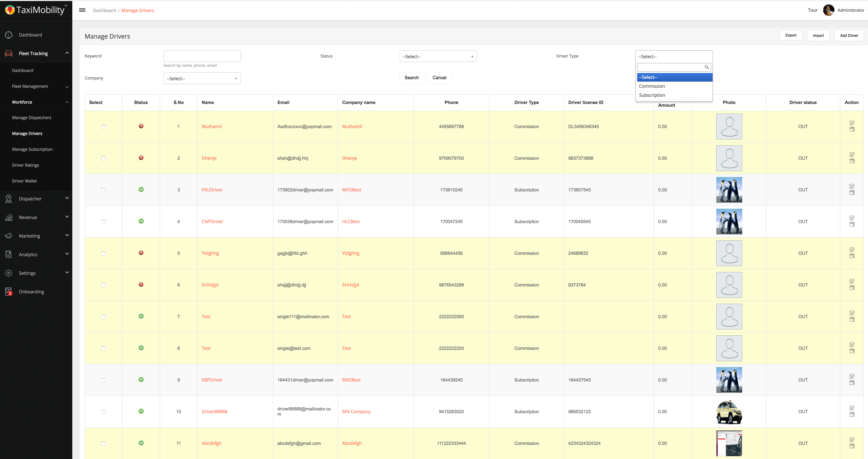Viewport: 868px width, 459px height.
Task: Select the checkbox in CNPDriver row
Action: pyautogui.click(x=103, y=222)
